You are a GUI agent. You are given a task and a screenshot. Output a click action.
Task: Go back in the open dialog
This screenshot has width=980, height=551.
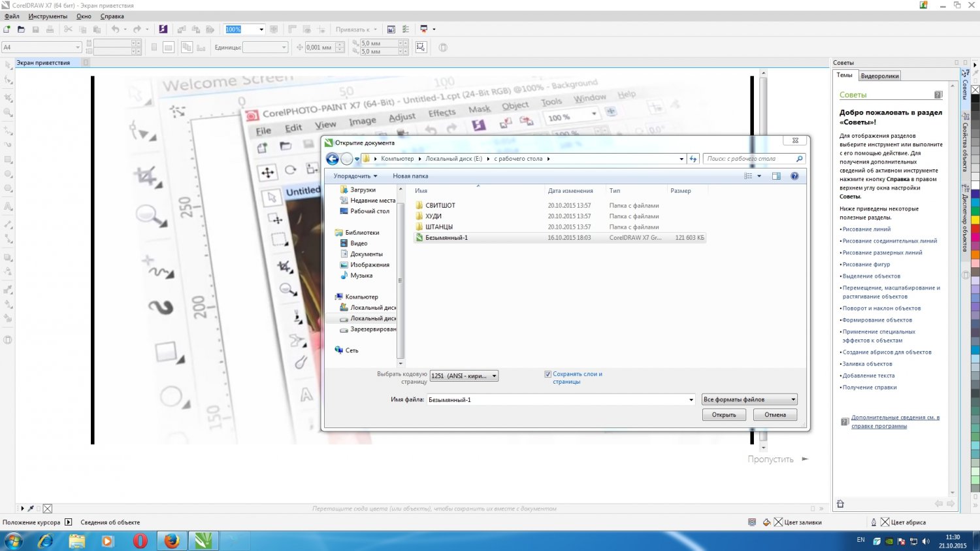333,159
